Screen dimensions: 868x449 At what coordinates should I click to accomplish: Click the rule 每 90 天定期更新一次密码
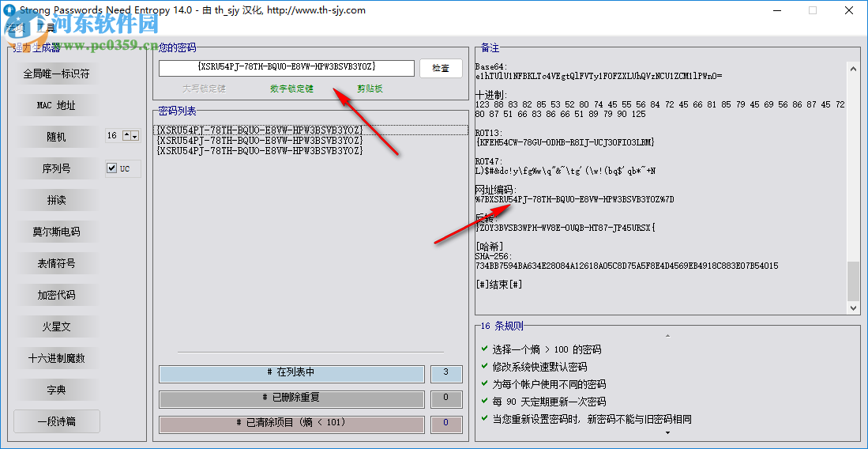tap(549, 402)
